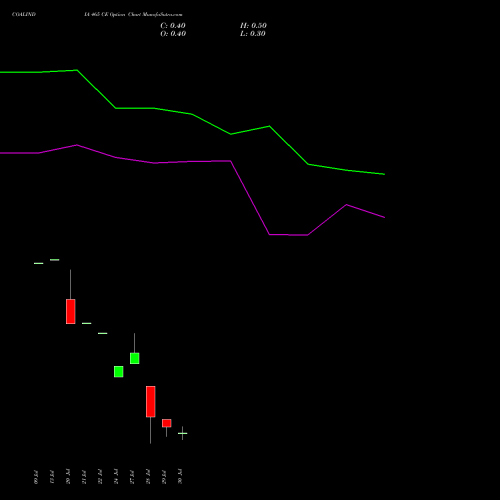Click the green candle for 27 Jul
Screen dimensions: 500x500
coord(134,358)
